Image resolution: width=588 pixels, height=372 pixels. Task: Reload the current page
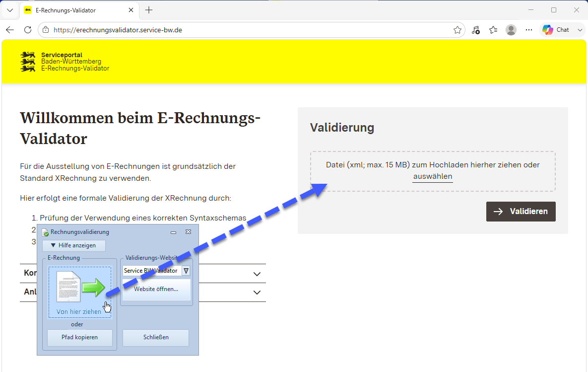pyautogui.click(x=28, y=30)
